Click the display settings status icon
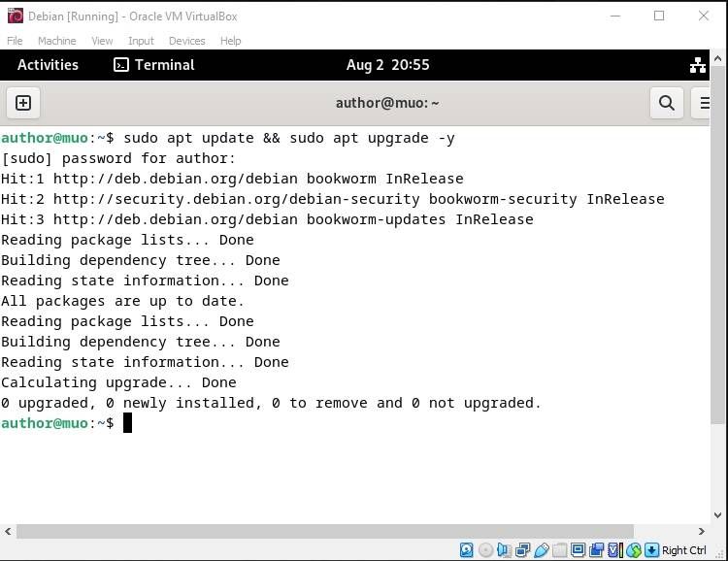 (579, 550)
